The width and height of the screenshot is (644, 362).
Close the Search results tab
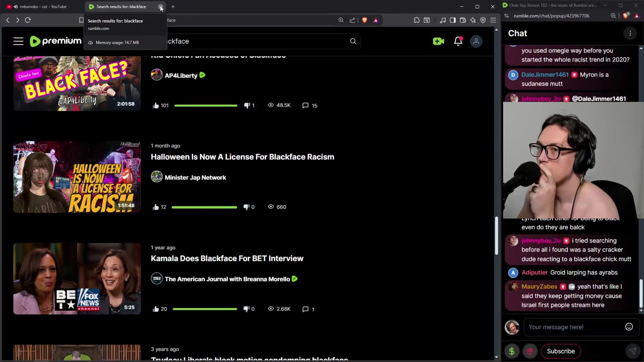160,7
